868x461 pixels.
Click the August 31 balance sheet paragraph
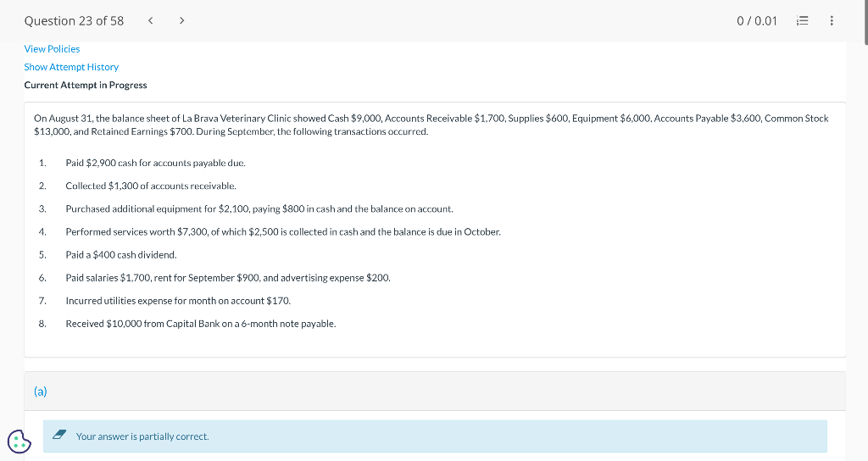pos(431,125)
